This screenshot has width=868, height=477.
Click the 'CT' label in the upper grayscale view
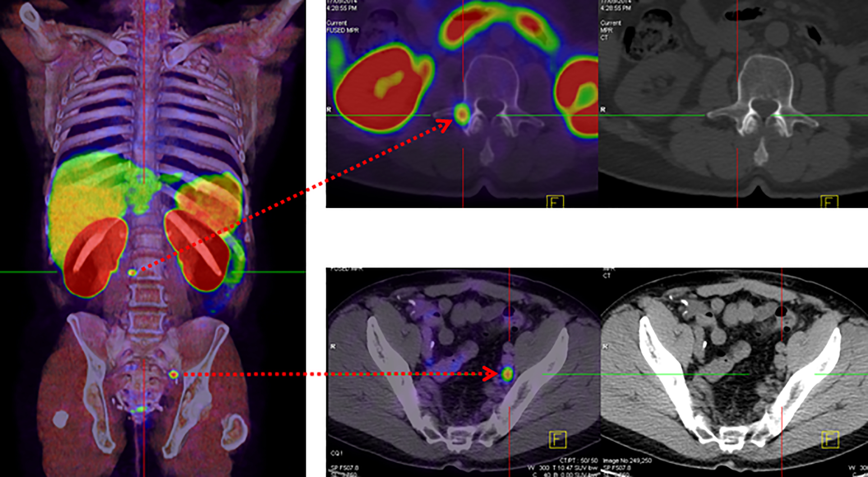pyautogui.click(x=604, y=38)
